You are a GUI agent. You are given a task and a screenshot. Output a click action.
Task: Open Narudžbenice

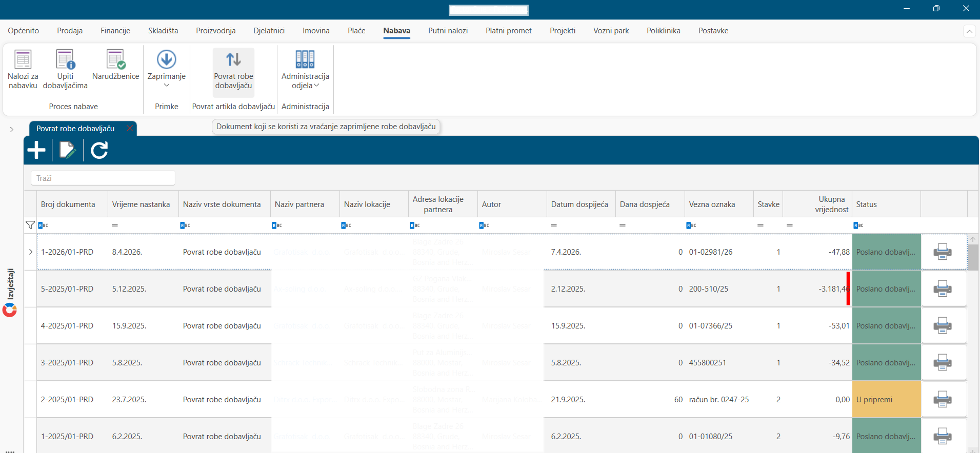[115, 66]
